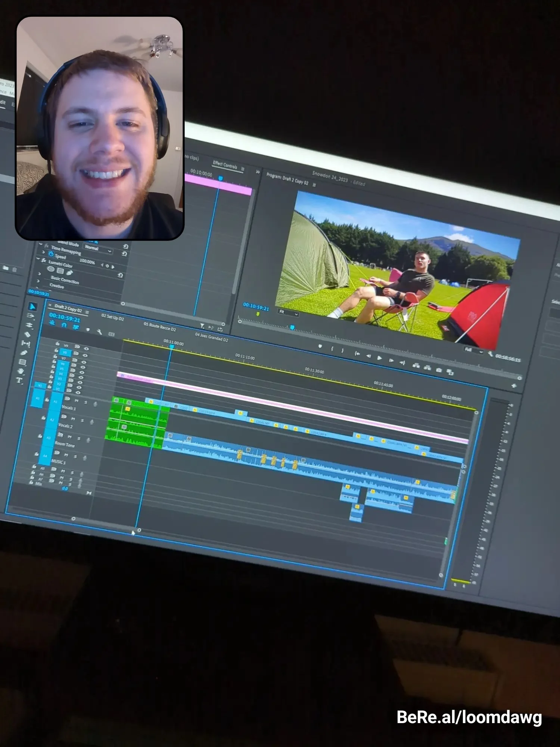Click the Effect Controls filter funnel icon

pos(202,326)
